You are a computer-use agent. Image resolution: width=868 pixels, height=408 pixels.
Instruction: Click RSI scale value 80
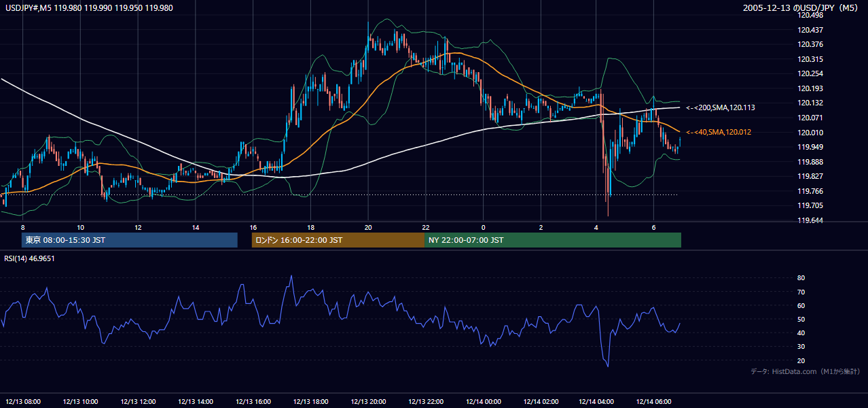[801, 278]
